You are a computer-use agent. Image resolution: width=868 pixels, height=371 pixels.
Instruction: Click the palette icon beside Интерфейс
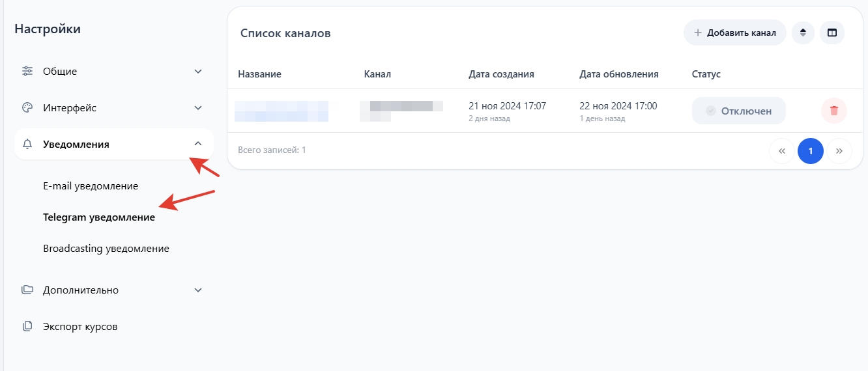[27, 108]
